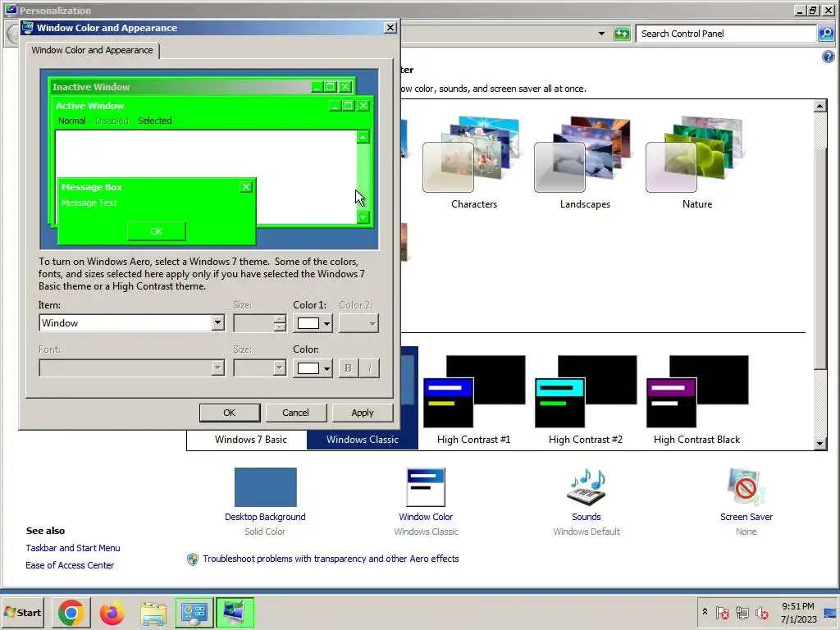Viewport: 840px width, 630px height.
Task: Switch to the Personalization taskbar item
Action: click(235, 612)
